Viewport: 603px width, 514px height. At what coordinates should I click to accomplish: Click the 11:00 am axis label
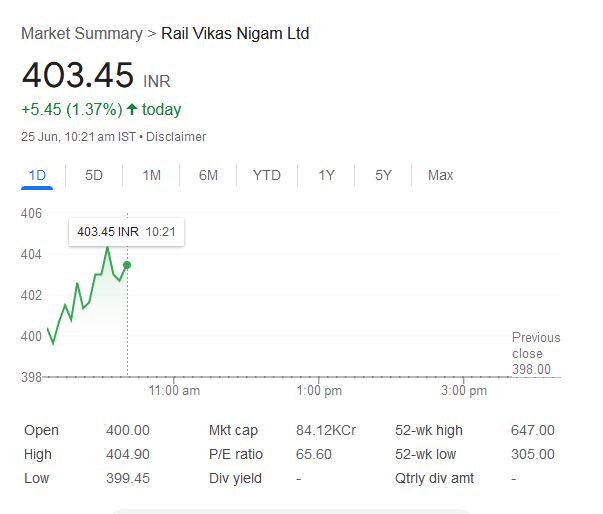tap(174, 390)
